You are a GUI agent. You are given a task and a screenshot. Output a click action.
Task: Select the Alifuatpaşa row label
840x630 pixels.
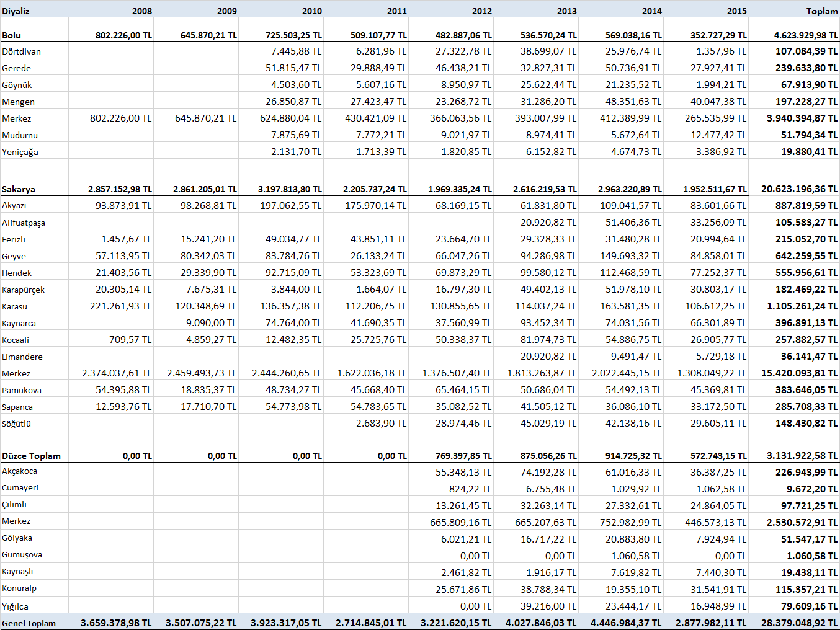click(23, 223)
